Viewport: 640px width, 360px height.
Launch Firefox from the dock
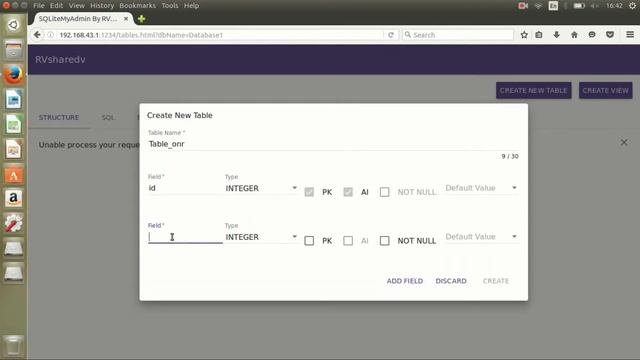[13, 75]
